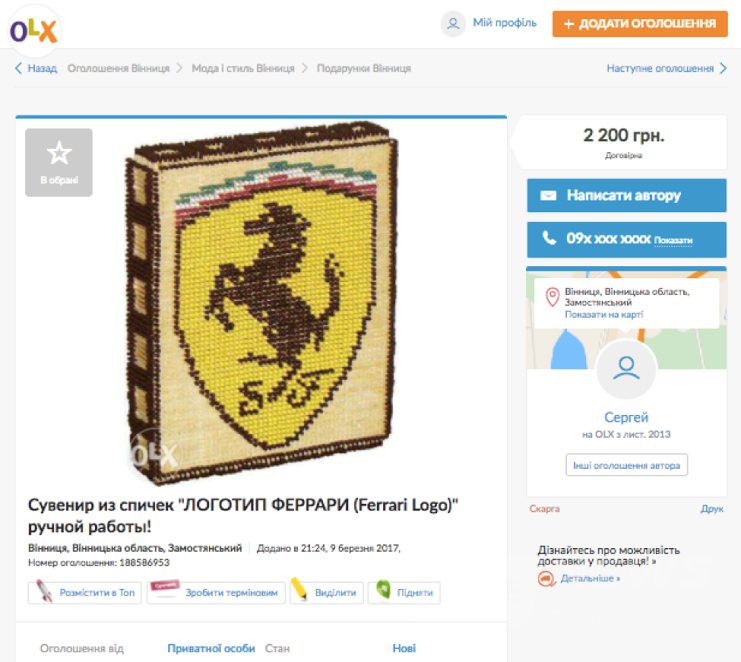Open next listing via Наступне оголошення arrow
The image size is (741, 662).
pos(723,68)
